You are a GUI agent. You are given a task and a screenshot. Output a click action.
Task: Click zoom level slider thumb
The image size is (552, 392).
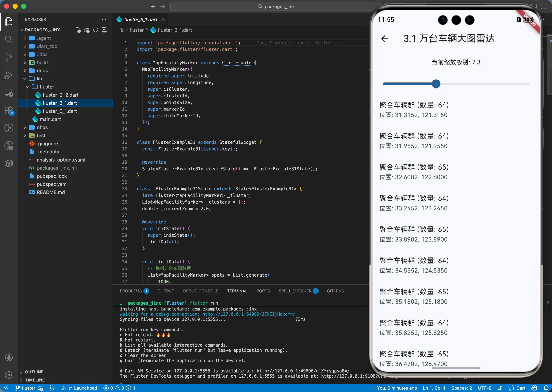coord(436,84)
